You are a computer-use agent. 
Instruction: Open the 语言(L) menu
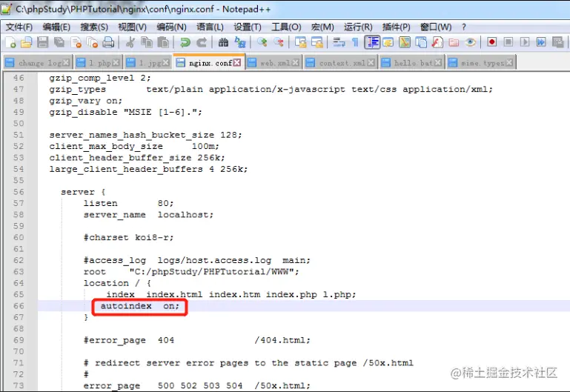coord(210,27)
